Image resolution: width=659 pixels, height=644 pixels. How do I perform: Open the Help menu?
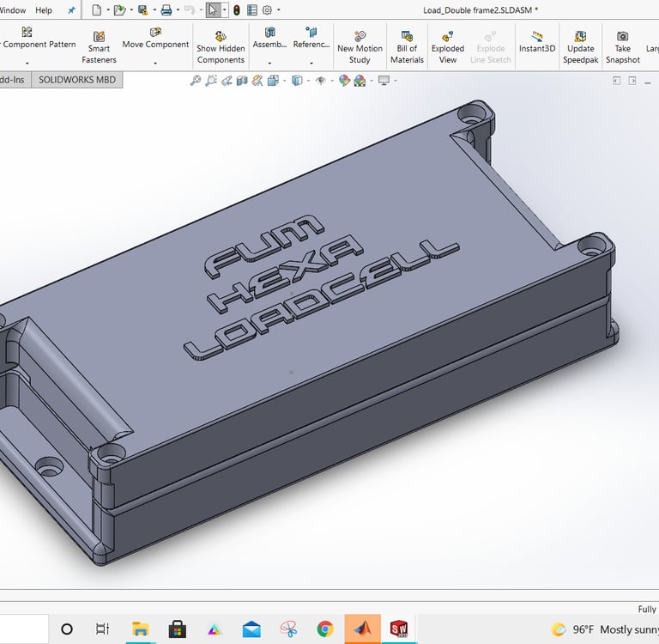pos(43,10)
